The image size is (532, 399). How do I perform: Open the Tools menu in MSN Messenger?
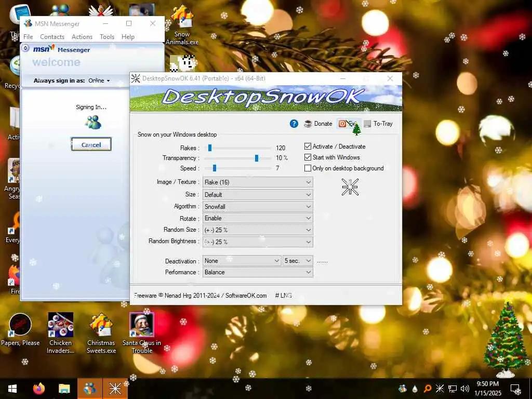click(x=107, y=37)
